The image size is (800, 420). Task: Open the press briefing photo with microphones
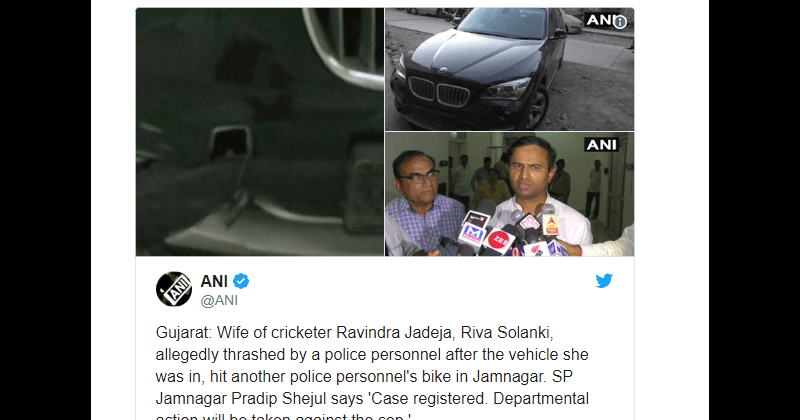point(510,194)
